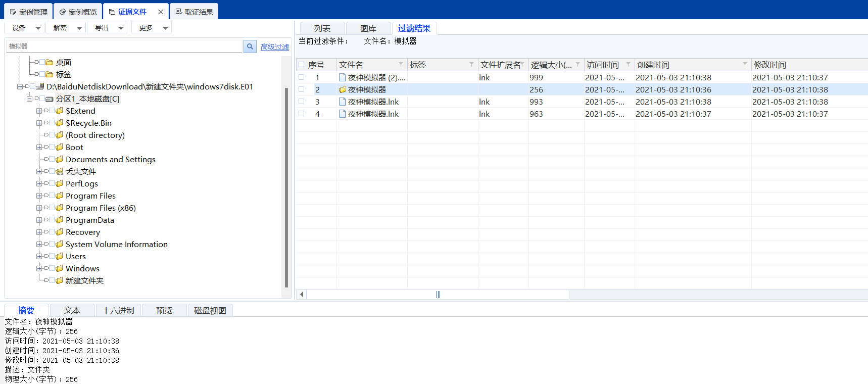
Task: Collapse the windows7disk.E01 image node
Action: 20,86
